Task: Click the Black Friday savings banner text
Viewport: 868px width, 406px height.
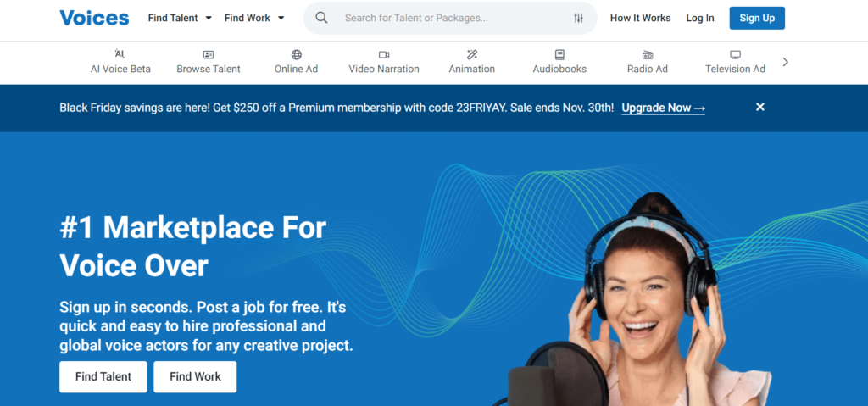Action: pyautogui.click(x=336, y=108)
